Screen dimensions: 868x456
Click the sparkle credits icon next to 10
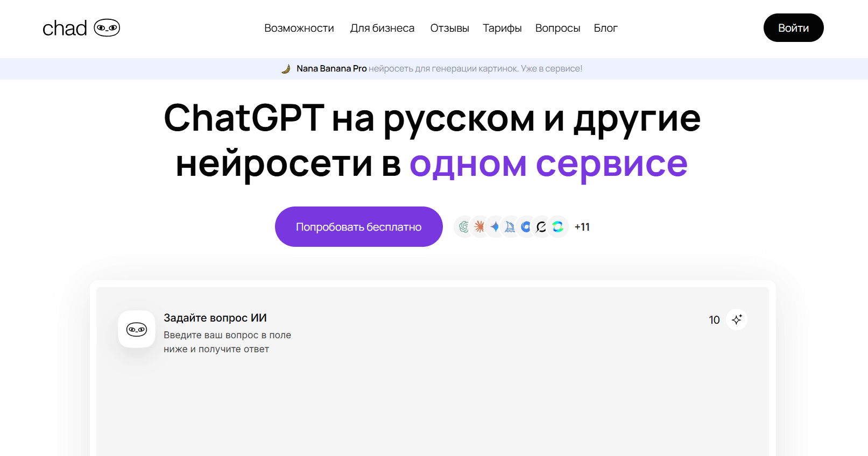(737, 319)
